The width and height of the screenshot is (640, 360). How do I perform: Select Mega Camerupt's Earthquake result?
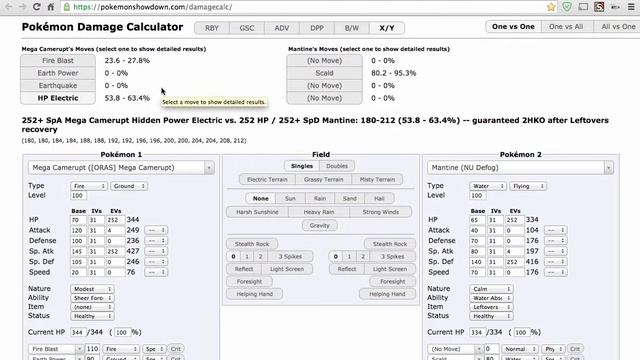coord(58,86)
